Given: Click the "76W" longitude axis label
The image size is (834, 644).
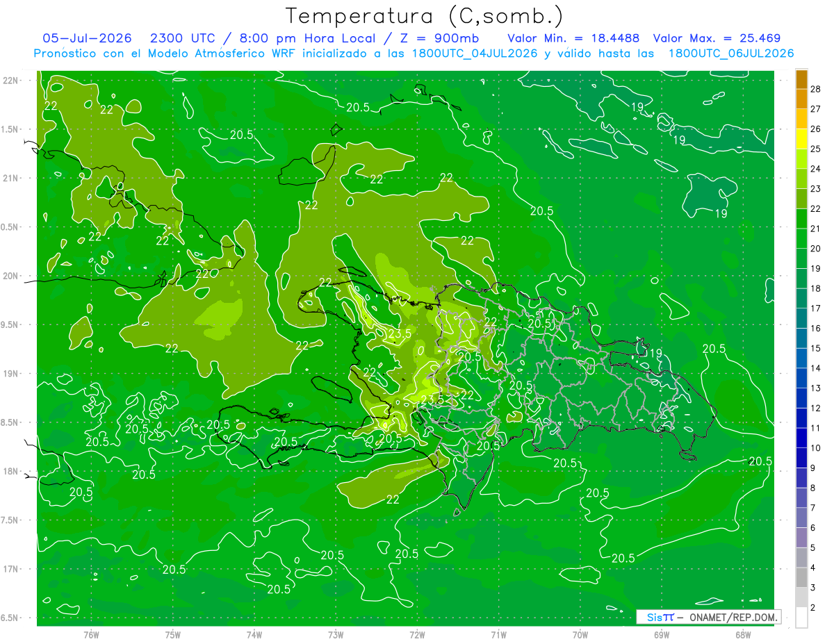Looking at the screenshot, I should click(x=92, y=635).
